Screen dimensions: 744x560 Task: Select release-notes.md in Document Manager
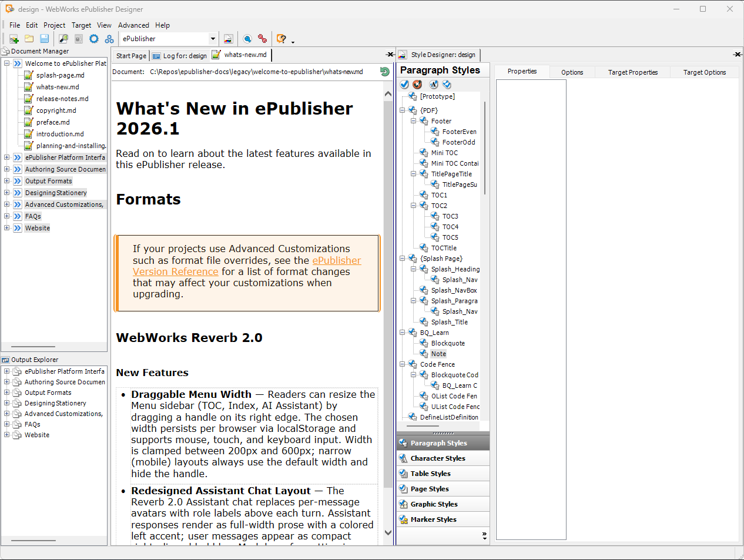tap(62, 99)
